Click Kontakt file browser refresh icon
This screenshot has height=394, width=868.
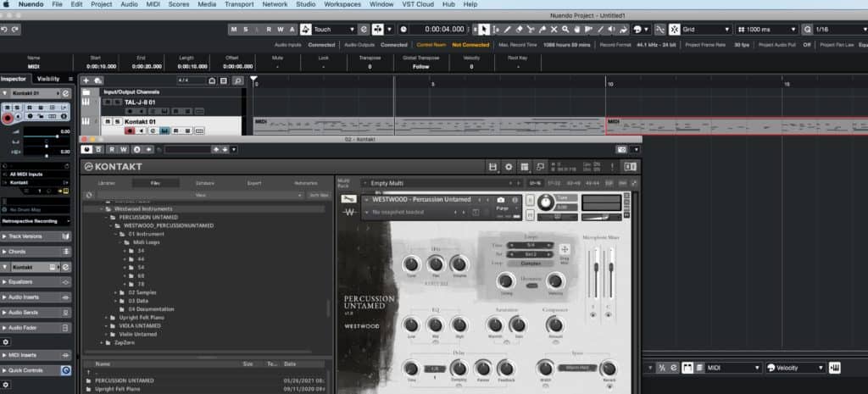(x=88, y=196)
